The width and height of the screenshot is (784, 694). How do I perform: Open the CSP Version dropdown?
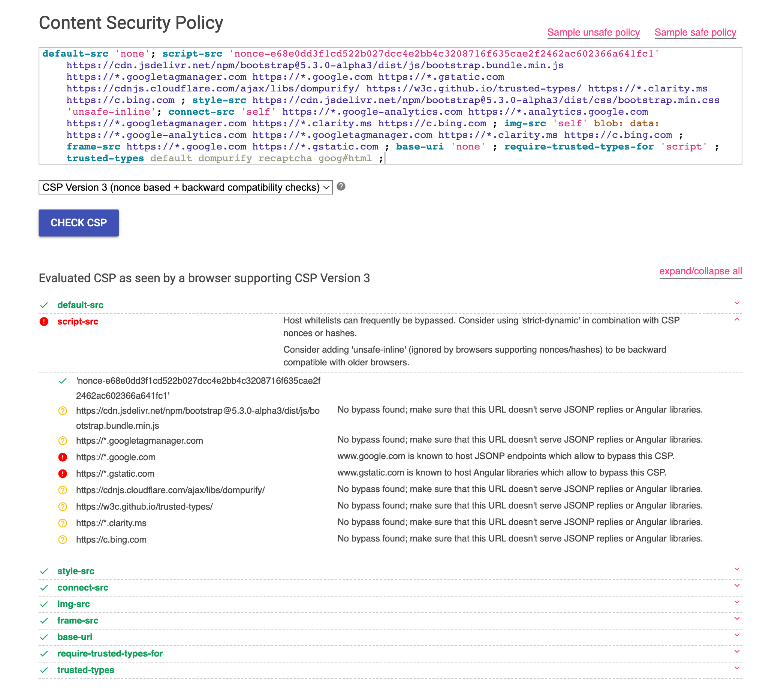click(185, 187)
